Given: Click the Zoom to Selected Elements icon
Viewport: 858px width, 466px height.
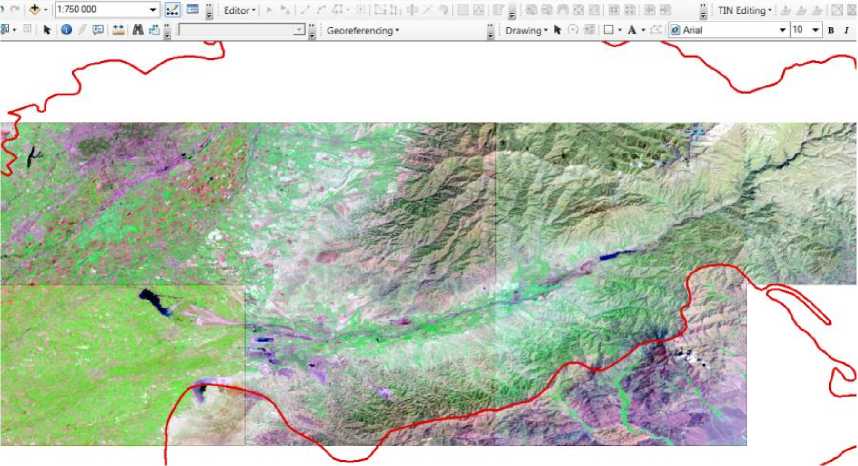Looking at the screenshot, I should click(589, 30).
